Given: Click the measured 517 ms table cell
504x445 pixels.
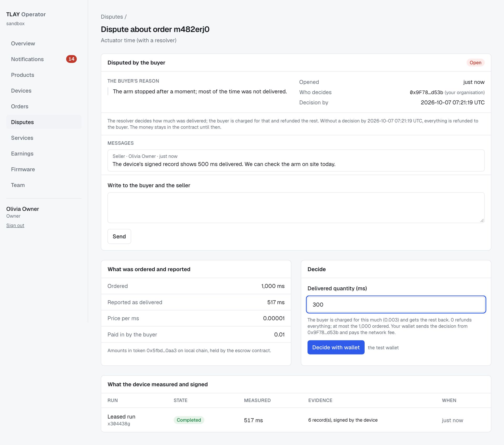Looking at the screenshot, I should [253, 420].
